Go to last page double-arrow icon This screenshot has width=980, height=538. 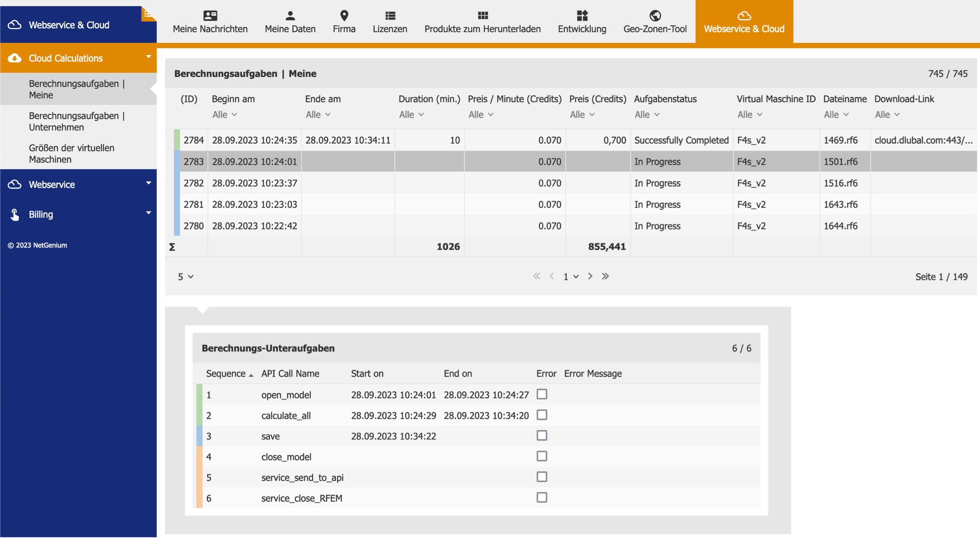pos(606,276)
